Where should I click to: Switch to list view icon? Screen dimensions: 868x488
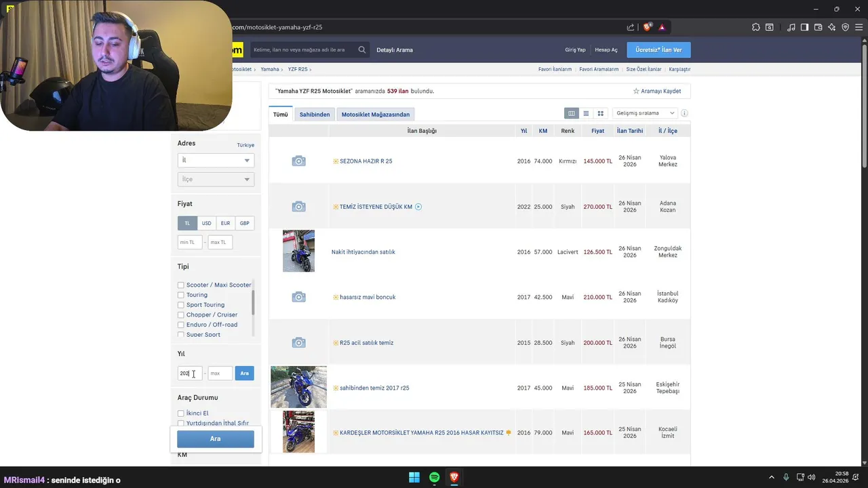pos(586,113)
